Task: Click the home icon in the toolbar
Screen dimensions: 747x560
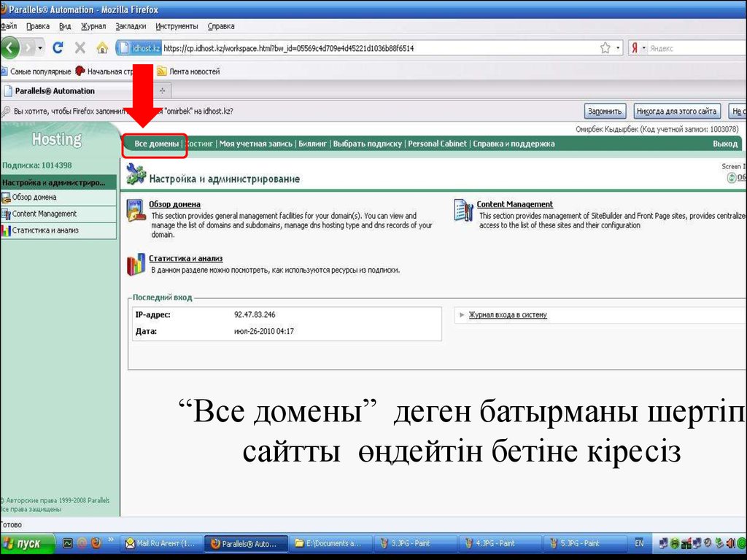Action: pyautogui.click(x=103, y=48)
